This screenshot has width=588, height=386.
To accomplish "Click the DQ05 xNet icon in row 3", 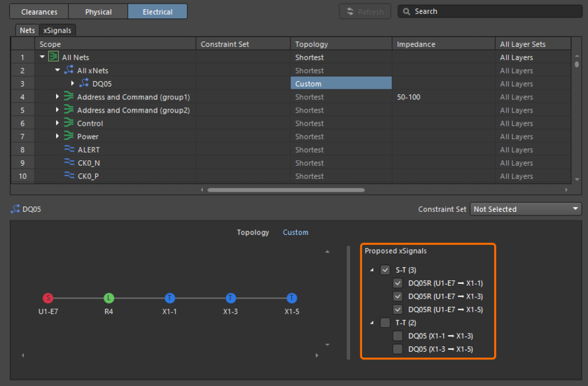I will pyautogui.click(x=84, y=83).
